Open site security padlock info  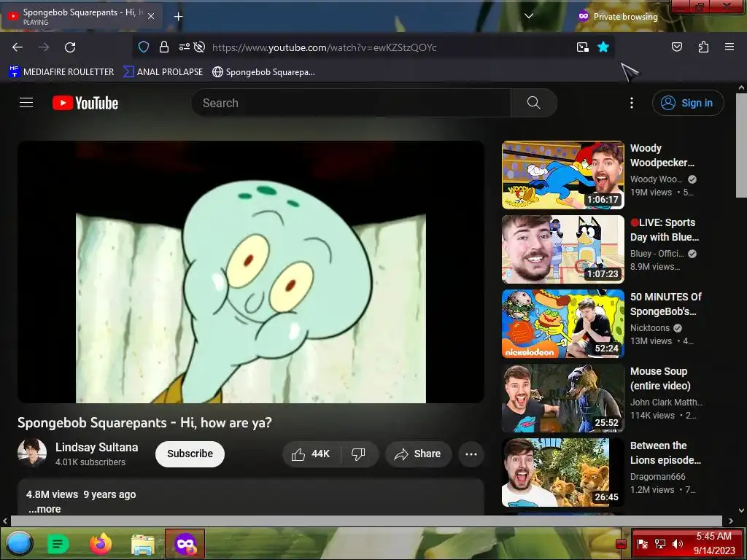164,47
